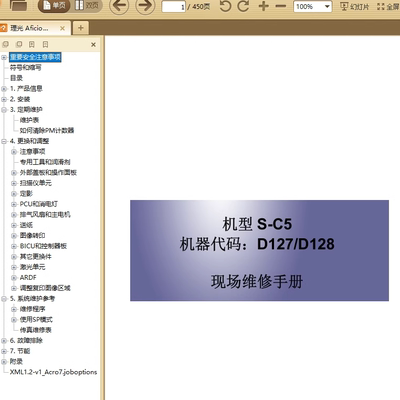The image size is (400, 400).
Task: Click the page number input field
Action: coord(173,7)
